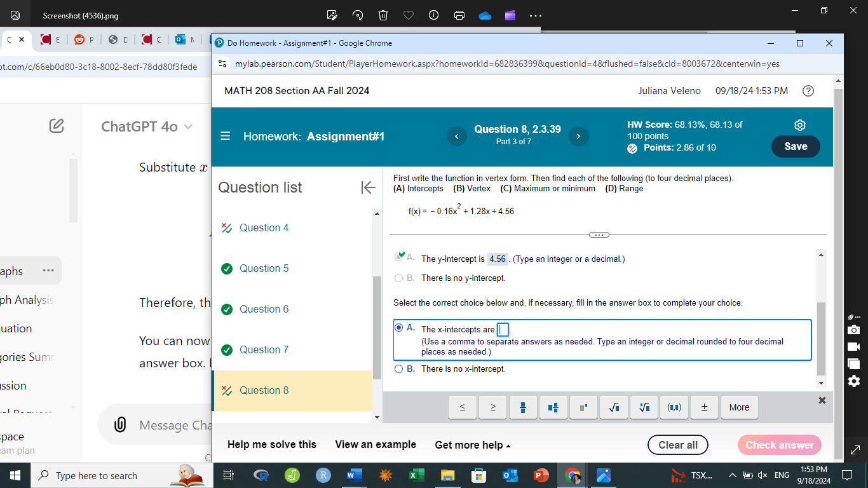Select option B no x-intercept
This screenshot has height=488, width=868.
click(x=399, y=369)
